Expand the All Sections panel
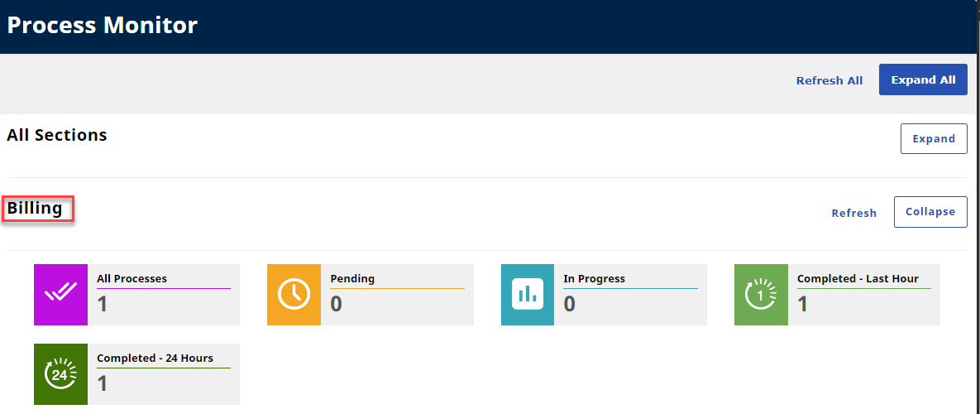The image size is (980, 414). coord(933,138)
